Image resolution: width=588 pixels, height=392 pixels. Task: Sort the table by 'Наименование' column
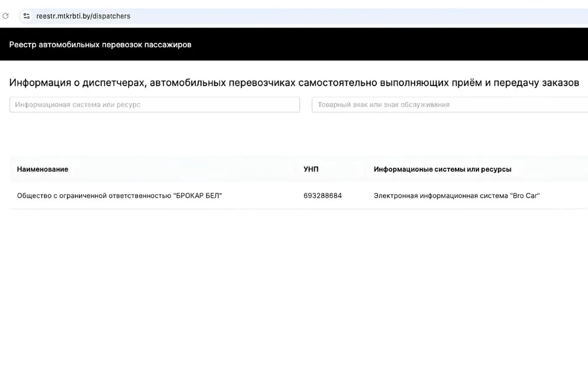point(42,169)
